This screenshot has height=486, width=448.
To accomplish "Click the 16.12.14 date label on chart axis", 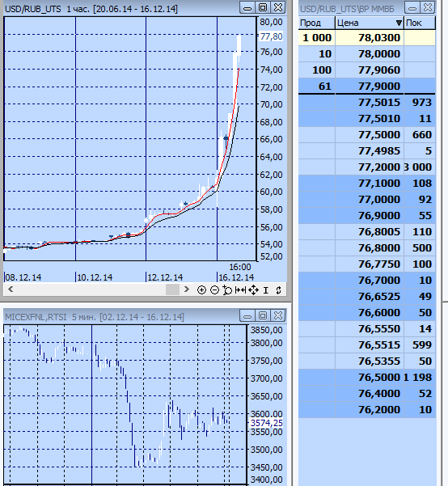I will (x=236, y=277).
